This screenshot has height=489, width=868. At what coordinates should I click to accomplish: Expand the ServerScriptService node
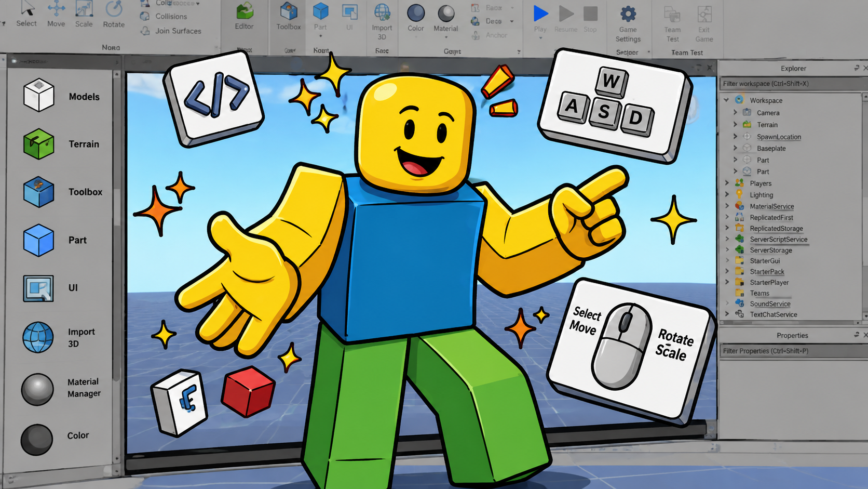(727, 239)
